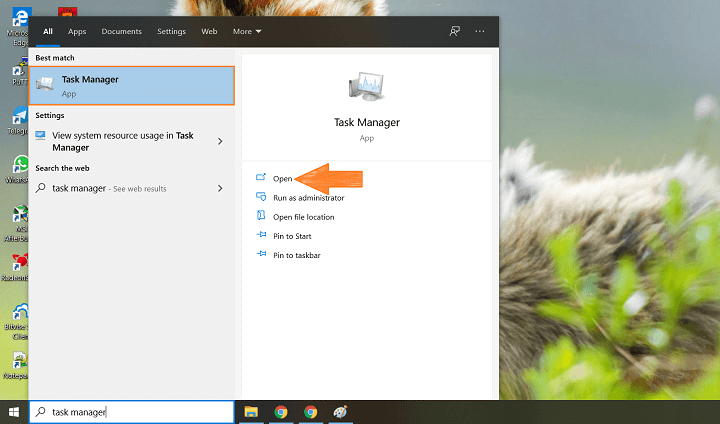The width and height of the screenshot is (720, 424).
Task: Open the Bitvise Client desktop shortcut
Action: click(17, 322)
